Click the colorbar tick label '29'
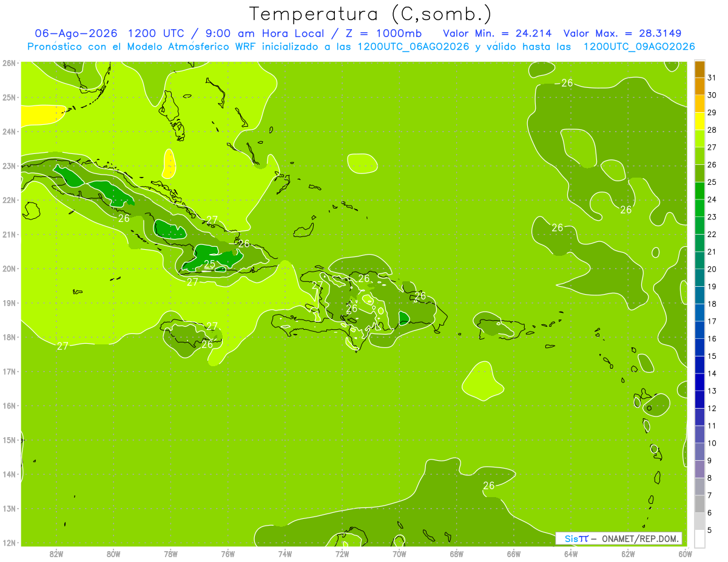The image size is (728, 562). click(712, 113)
